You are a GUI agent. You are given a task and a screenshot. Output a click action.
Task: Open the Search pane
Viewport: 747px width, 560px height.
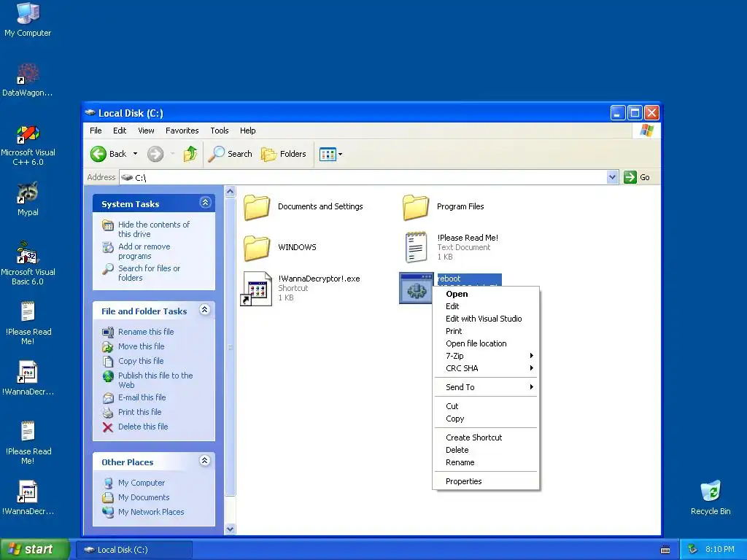click(230, 154)
